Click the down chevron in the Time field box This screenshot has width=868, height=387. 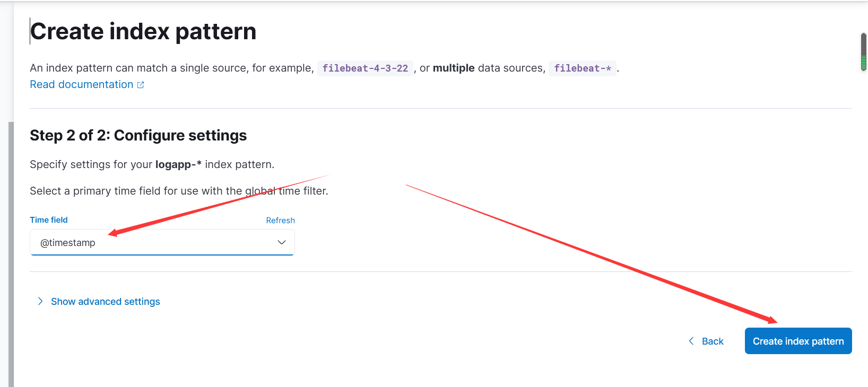[282, 242]
